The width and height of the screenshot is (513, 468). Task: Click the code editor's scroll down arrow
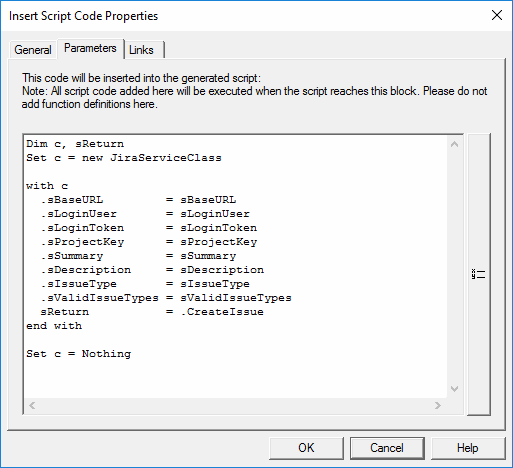[x=454, y=389]
